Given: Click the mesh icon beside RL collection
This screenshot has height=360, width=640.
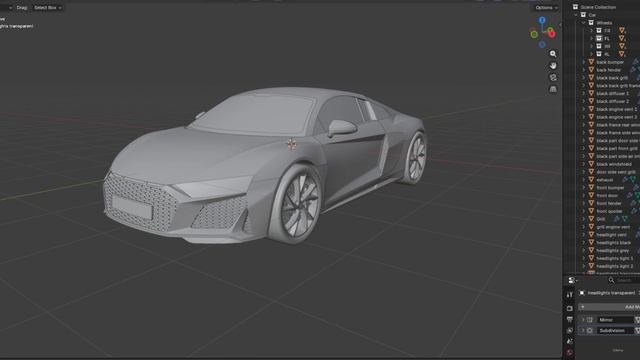Looking at the screenshot, I should click(x=622, y=54).
